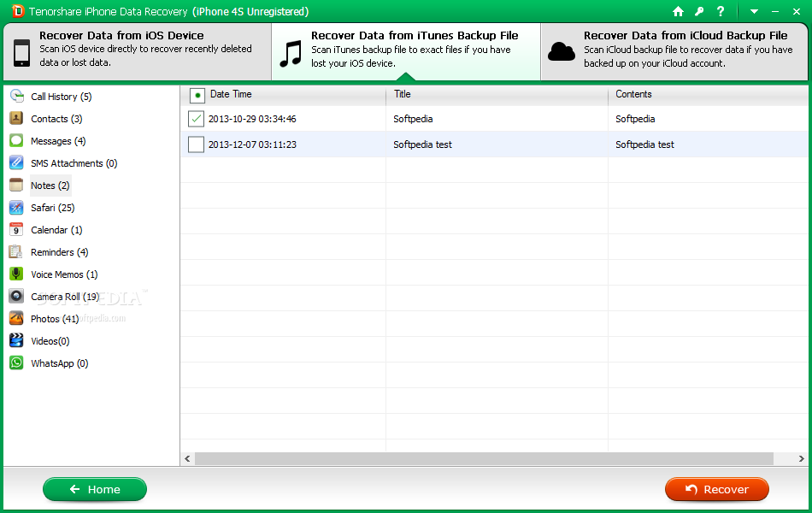Click the horizontal scrollbar thumb
Screen dimensions: 812x513
(484, 458)
